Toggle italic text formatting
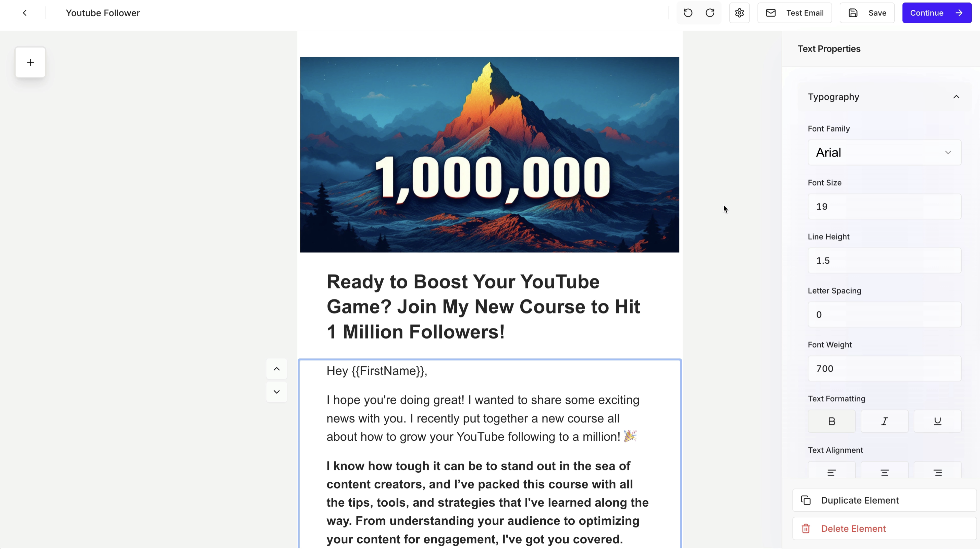This screenshot has width=980, height=549. click(885, 421)
